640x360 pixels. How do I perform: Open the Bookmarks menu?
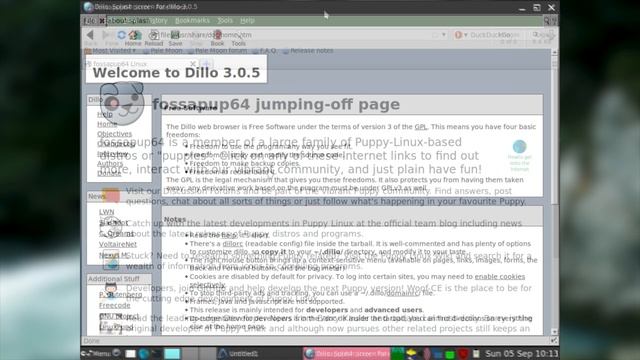(192, 20)
